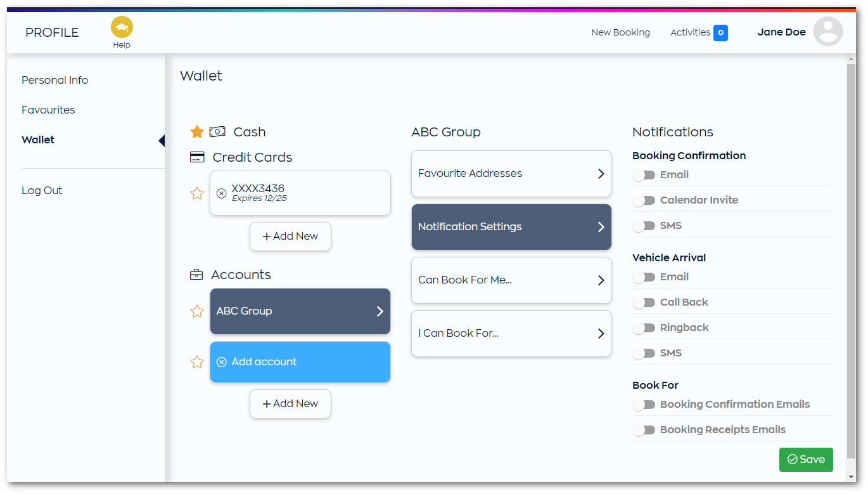Toggle Booking Confirmation Calendar Invite switch
868x494 pixels.
click(x=644, y=200)
